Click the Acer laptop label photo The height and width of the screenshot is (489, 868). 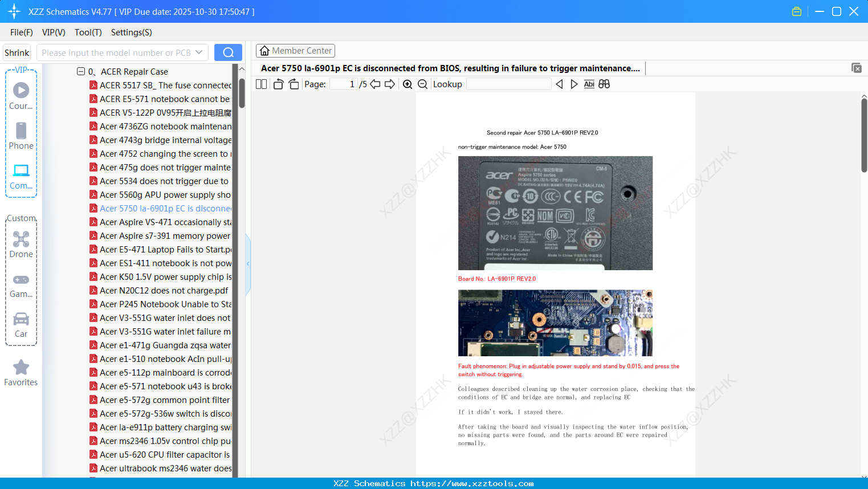(x=555, y=213)
